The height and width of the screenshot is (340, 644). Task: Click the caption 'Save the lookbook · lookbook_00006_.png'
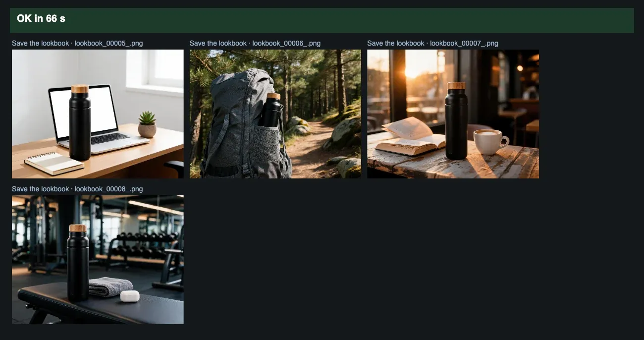click(255, 43)
